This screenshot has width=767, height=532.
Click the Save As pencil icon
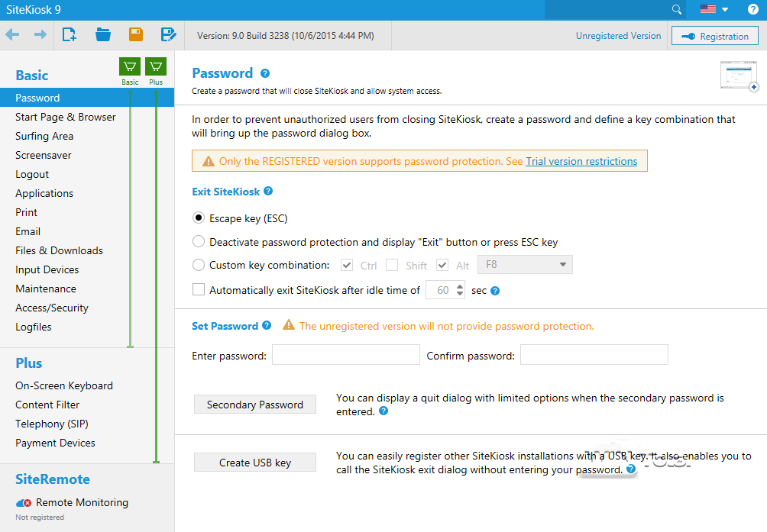point(168,34)
